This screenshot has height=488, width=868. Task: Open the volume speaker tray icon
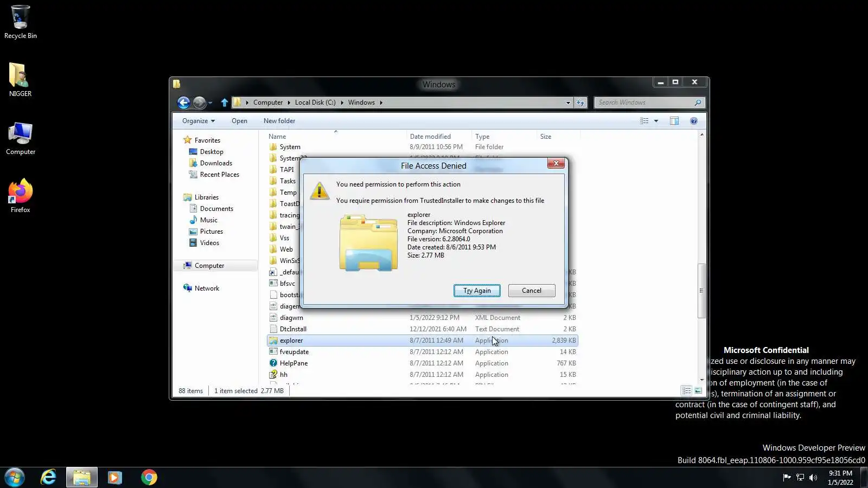point(813,477)
